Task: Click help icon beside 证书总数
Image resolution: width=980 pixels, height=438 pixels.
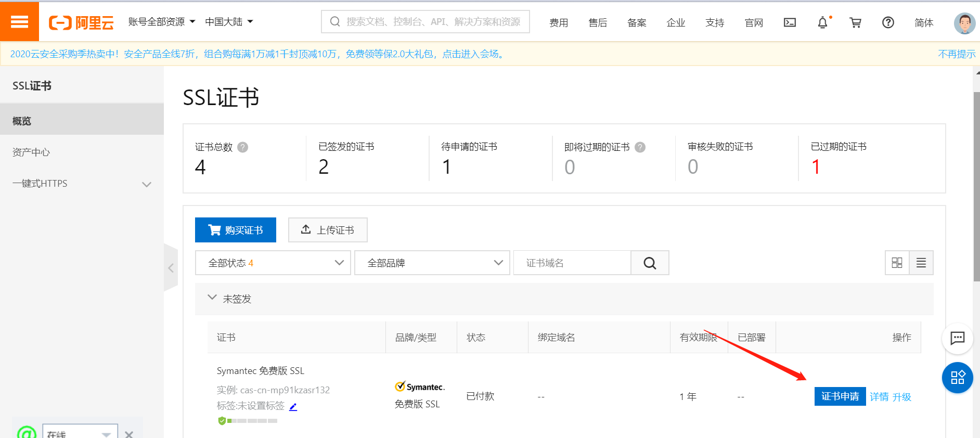Action: pyautogui.click(x=242, y=147)
